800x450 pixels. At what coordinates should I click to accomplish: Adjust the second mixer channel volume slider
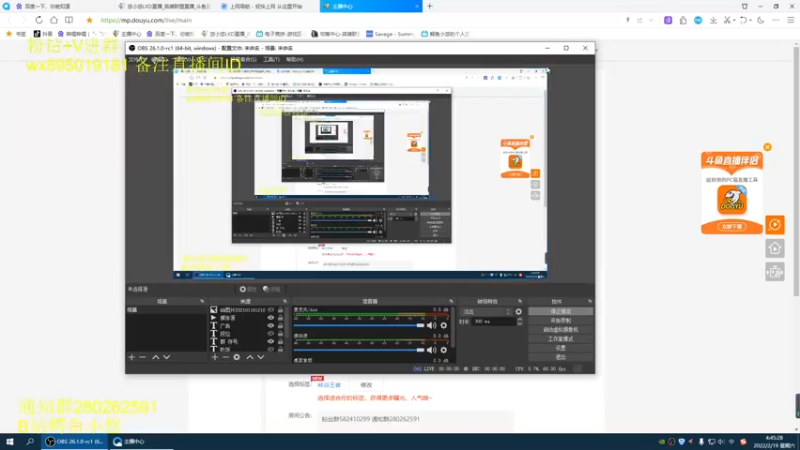[359, 350]
